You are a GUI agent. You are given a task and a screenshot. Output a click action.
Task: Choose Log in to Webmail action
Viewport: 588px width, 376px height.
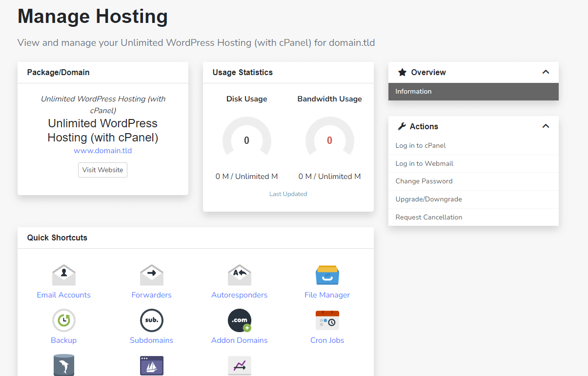coord(473,164)
